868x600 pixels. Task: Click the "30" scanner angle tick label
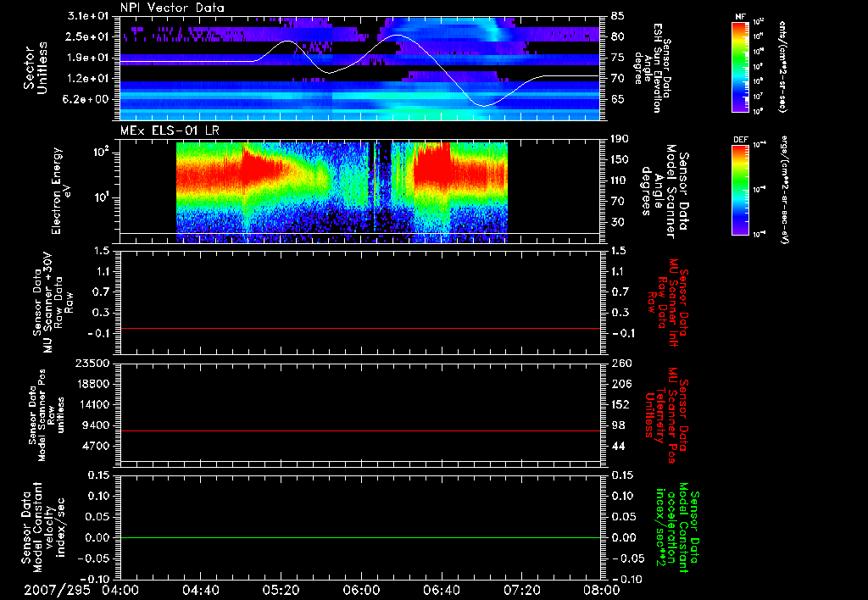click(x=618, y=222)
